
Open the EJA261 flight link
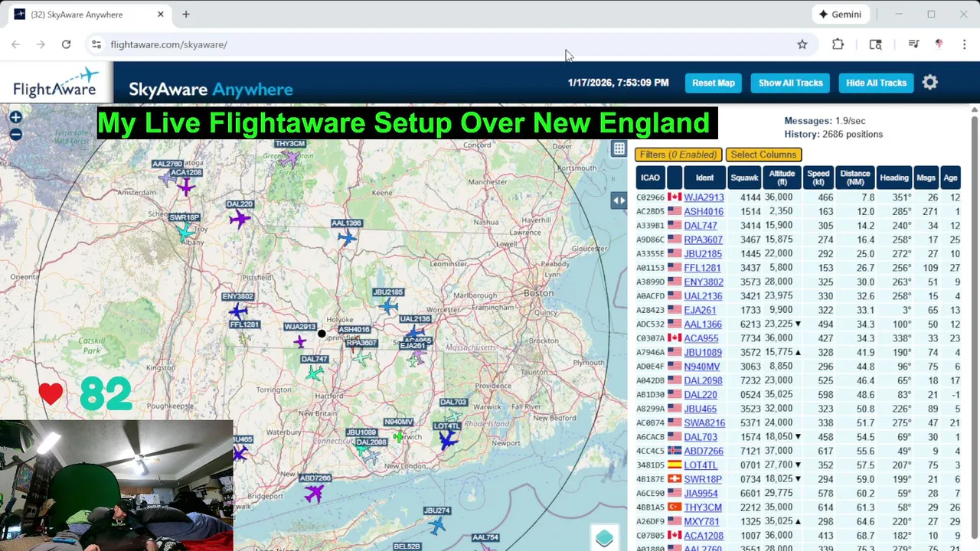pyautogui.click(x=700, y=310)
